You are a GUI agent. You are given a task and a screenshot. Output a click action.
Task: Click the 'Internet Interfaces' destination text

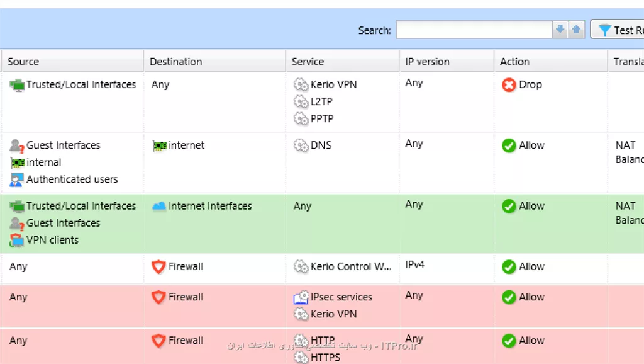pyautogui.click(x=210, y=206)
